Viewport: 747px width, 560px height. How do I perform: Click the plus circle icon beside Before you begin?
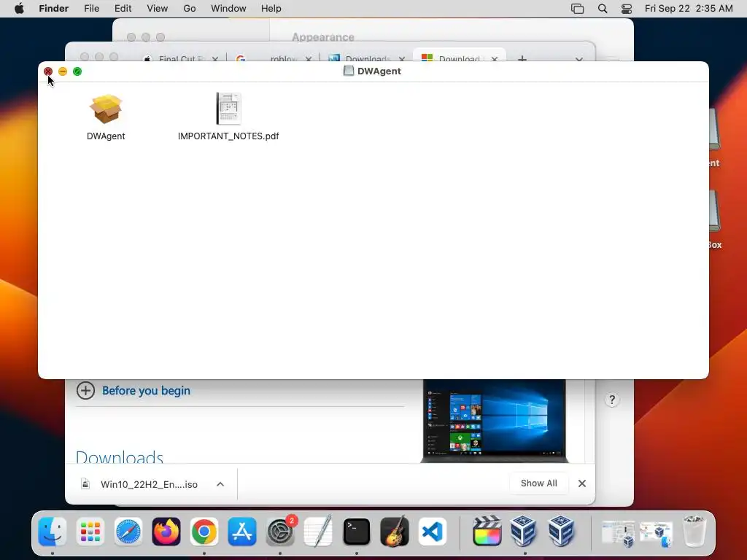[86, 391]
